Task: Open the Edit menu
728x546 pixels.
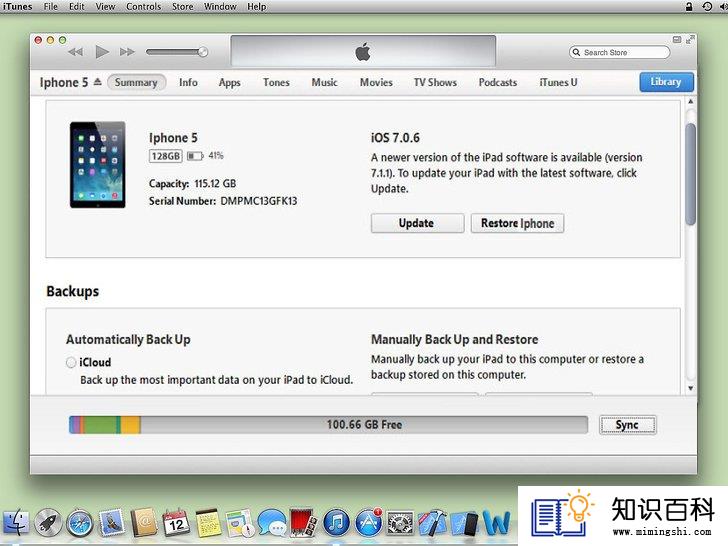Action: point(77,6)
